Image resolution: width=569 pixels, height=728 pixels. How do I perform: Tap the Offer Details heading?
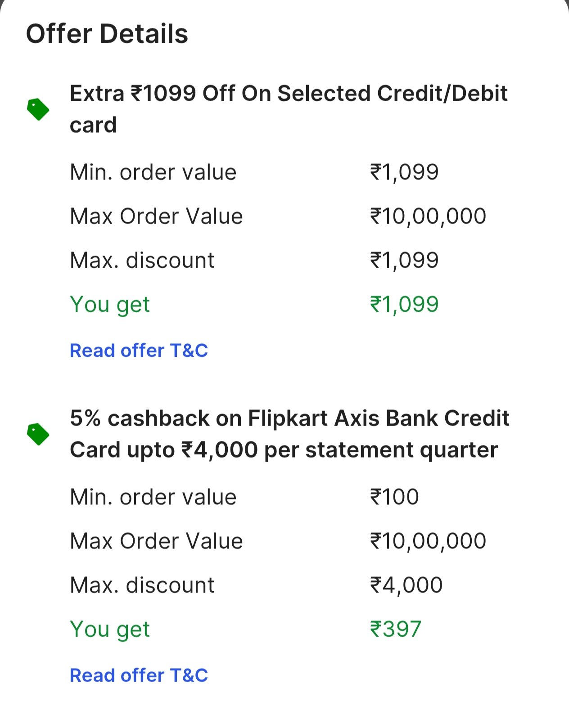pyautogui.click(x=107, y=34)
